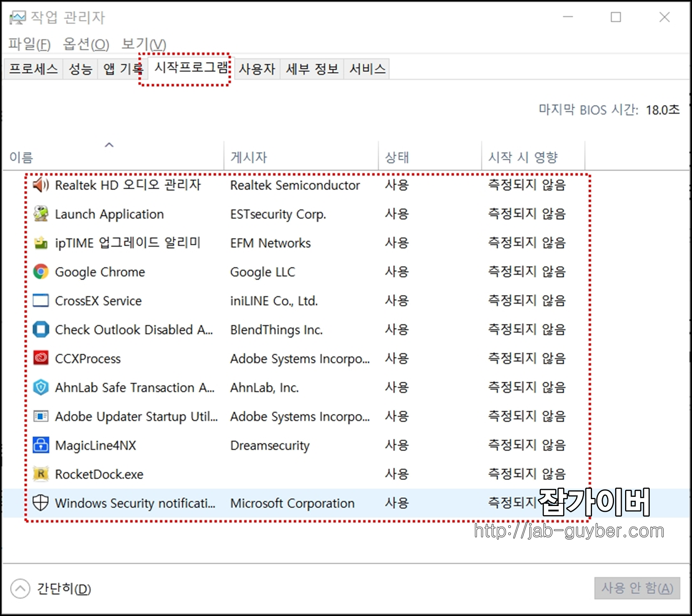This screenshot has width=692, height=616.
Task: Select the CrossEX Service row name
Action: [x=98, y=301]
